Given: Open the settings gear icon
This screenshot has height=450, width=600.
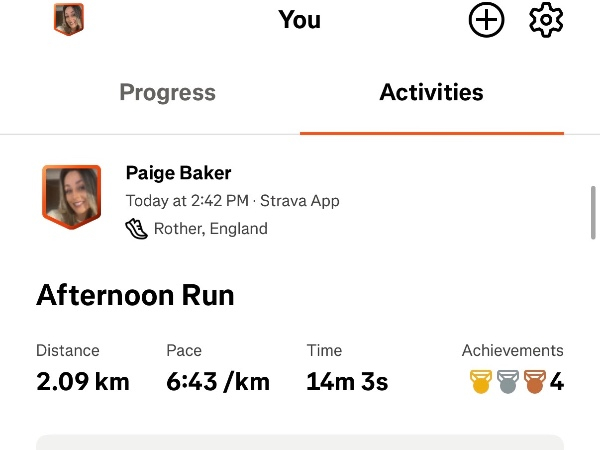Looking at the screenshot, I should 546,20.
